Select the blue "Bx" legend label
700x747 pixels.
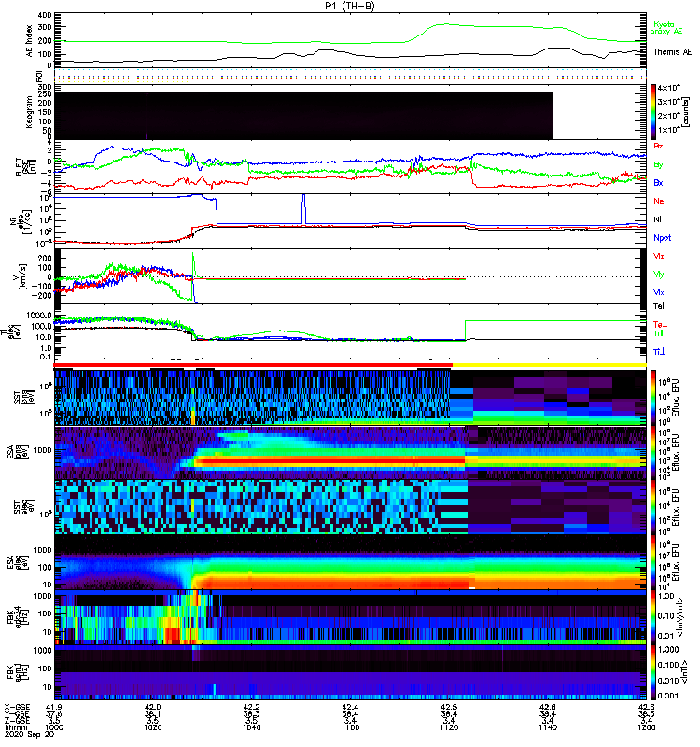(x=658, y=182)
